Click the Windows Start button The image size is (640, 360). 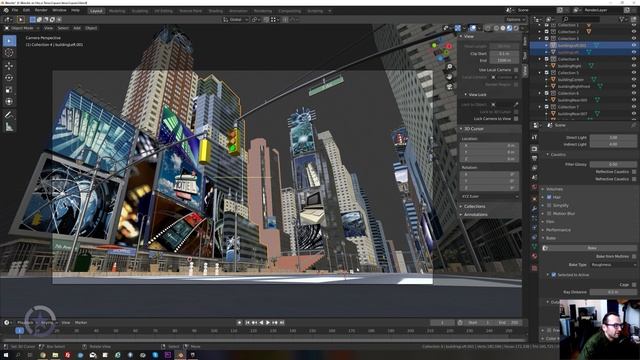[5, 355]
